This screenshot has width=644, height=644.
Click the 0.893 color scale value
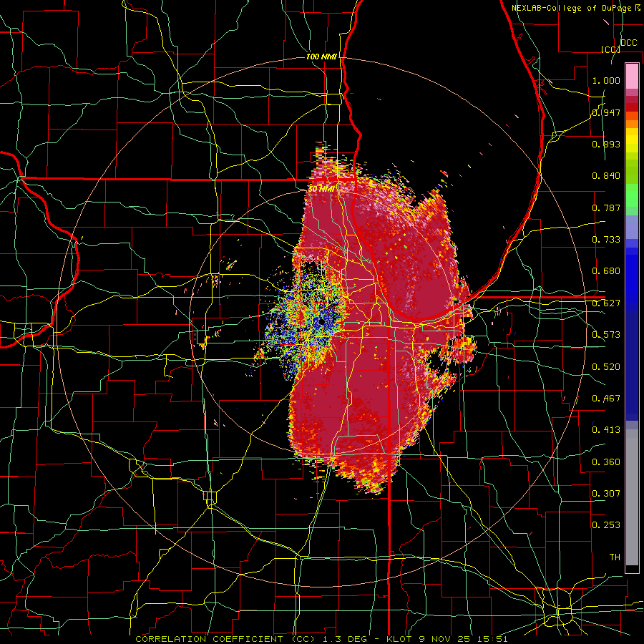coord(606,144)
